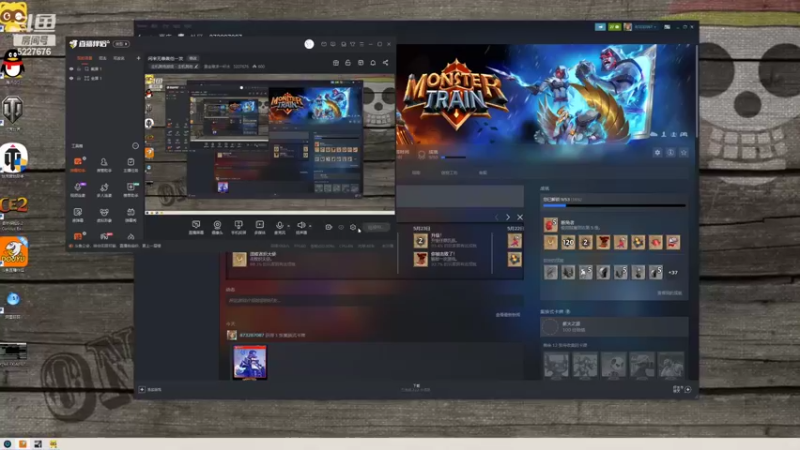Open the Steam game page tab at the left under the banner
Viewport: 800px width, 450px height.
coord(416,173)
